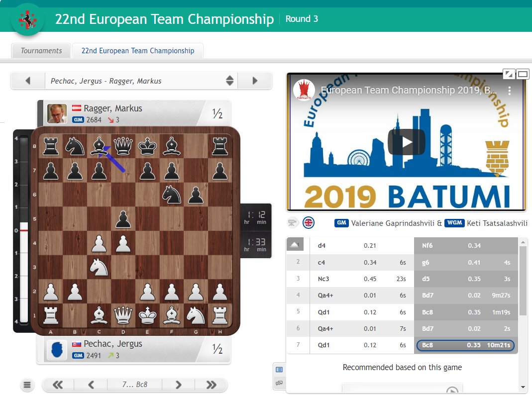Go to previous game with left arrow
532x396 pixels.
(x=28, y=81)
